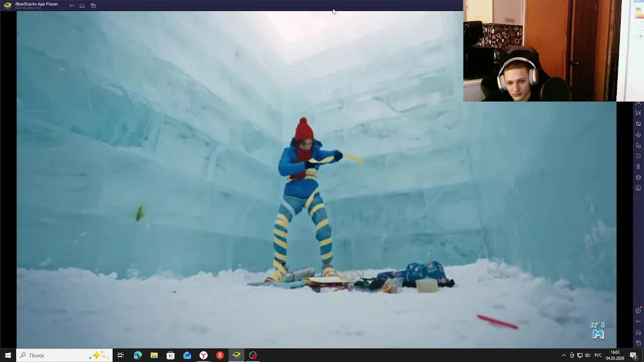Open the multi-instance tabs icon in title bar
The width and height of the screenshot is (644, 362).
tap(93, 6)
